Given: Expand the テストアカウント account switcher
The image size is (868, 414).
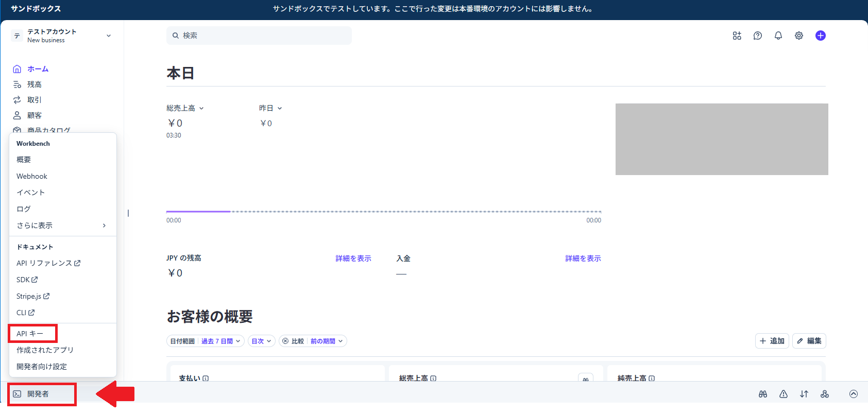Looking at the screenshot, I should (x=62, y=36).
